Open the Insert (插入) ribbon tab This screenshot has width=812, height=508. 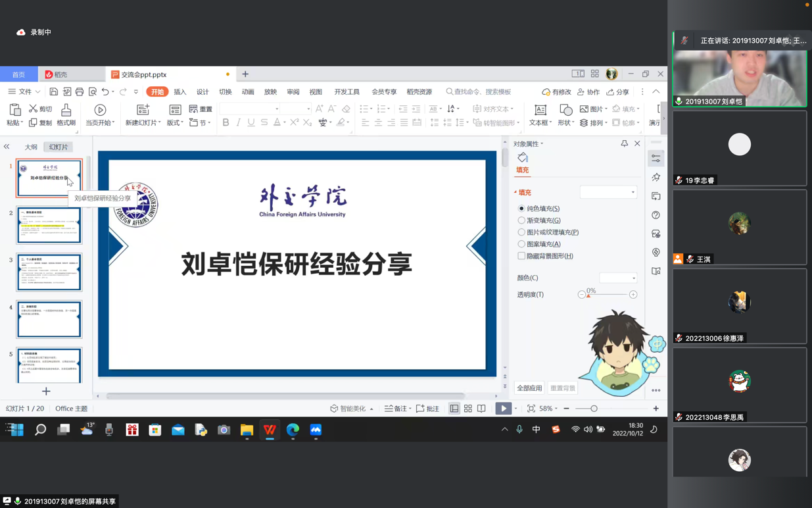pyautogui.click(x=179, y=92)
